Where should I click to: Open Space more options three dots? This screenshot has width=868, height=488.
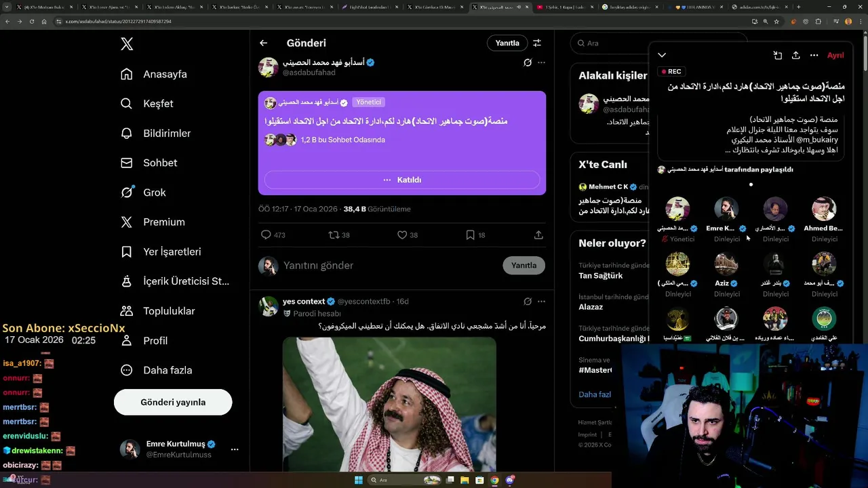pos(814,56)
